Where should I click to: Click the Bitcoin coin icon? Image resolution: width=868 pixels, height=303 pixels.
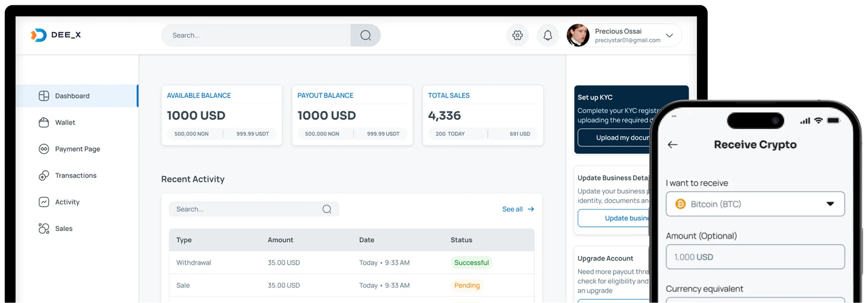pyautogui.click(x=680, y=204)
